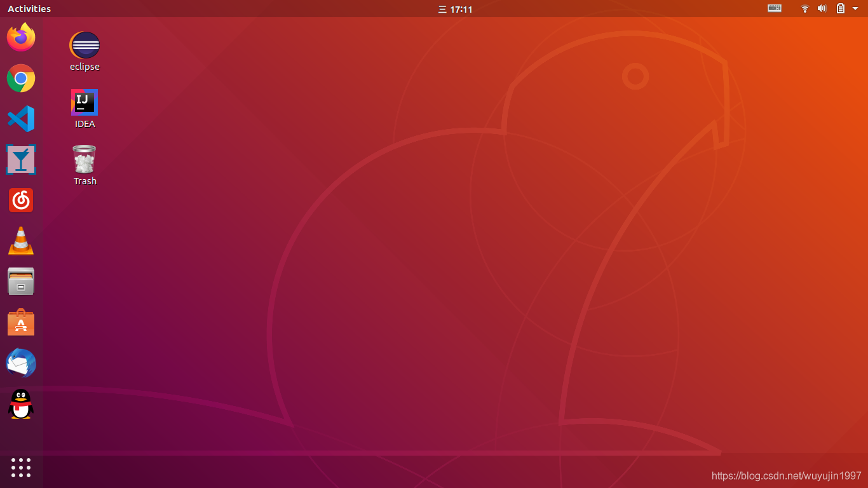Screen dimensions: 868x488
Task: Click the keyboard input source indicator
Action: tap(775, 8)
